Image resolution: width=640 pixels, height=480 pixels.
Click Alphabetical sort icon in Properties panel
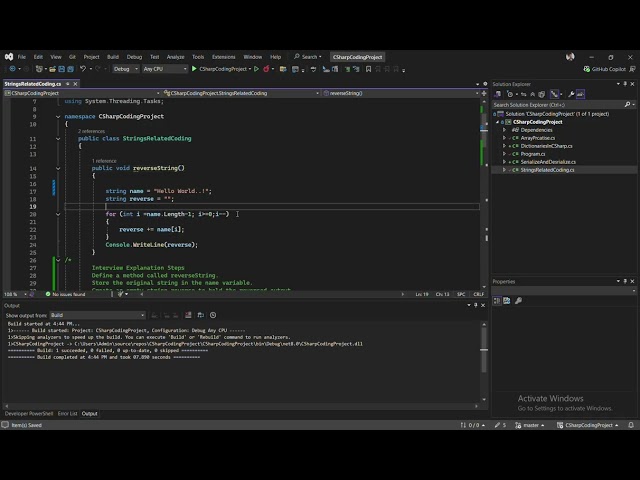(507, 301)
